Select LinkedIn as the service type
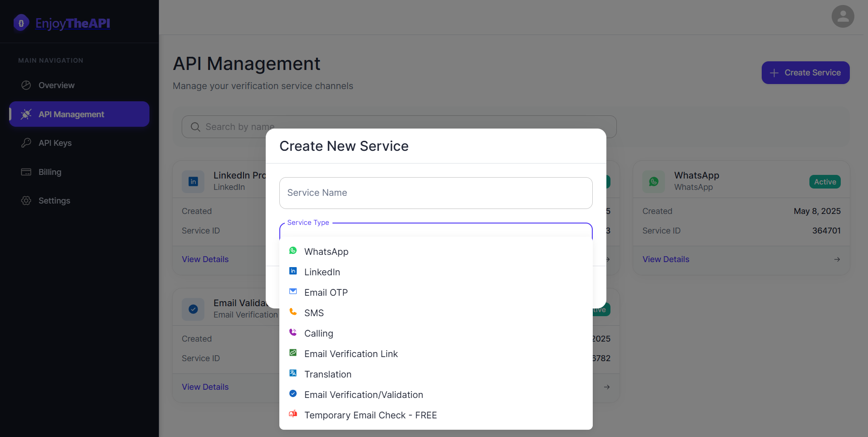 436,272
